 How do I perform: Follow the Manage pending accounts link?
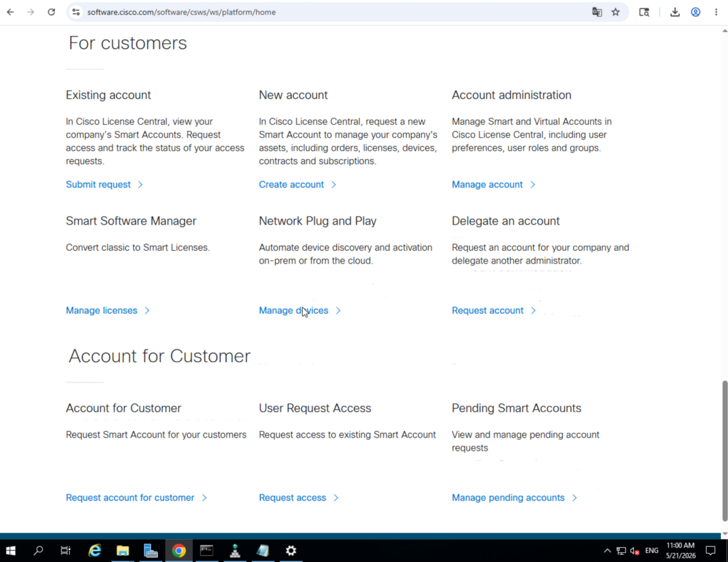(x=508, y=498)
